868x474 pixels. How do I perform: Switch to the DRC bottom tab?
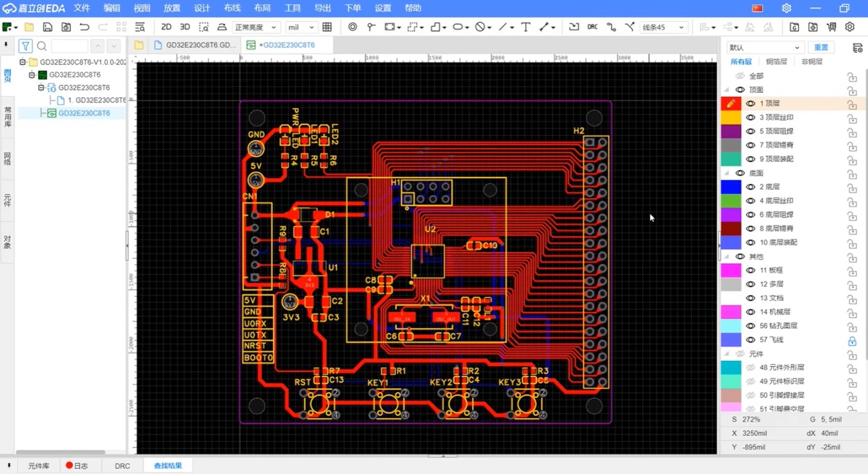122,466
